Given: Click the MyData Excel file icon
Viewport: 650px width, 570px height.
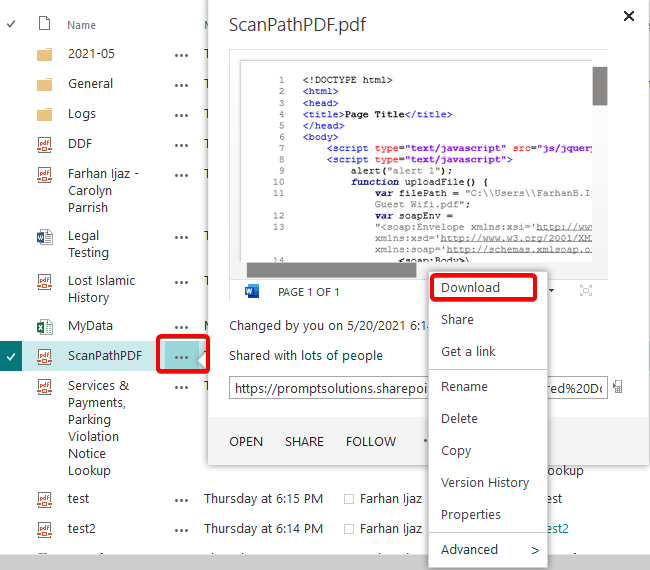Looking at the screenshot, I should coord(44,327).
